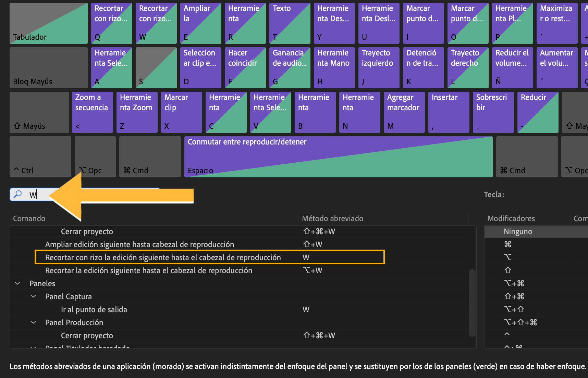
Task: Click the search magnifying glass icon
Action: 17,194
